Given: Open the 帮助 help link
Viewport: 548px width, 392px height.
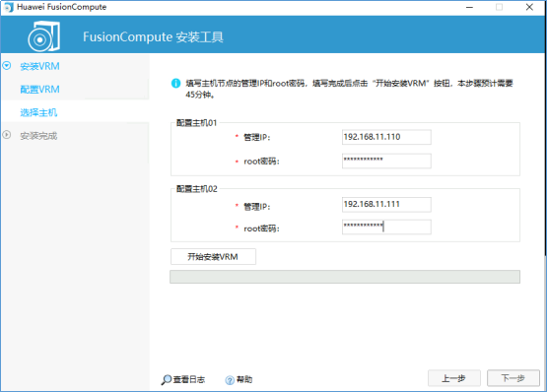Looking at the screenshot, I should point(244,380).
